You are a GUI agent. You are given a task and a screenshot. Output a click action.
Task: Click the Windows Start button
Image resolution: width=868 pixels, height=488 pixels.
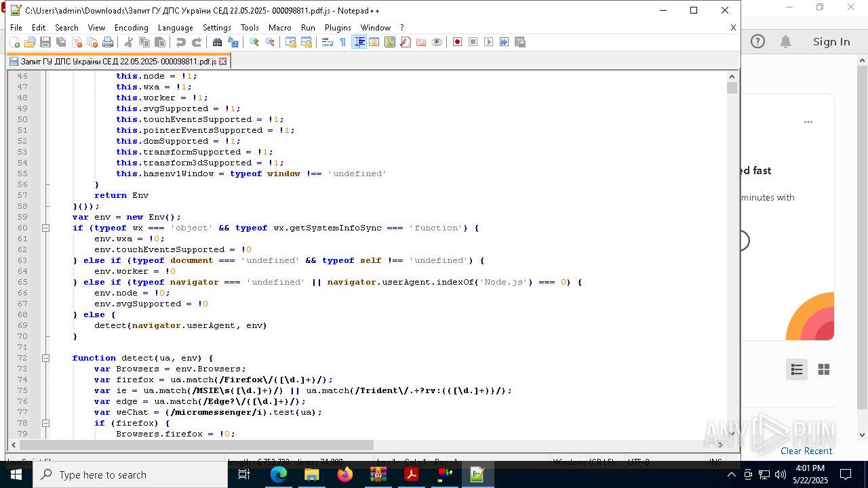pos(16,474)
